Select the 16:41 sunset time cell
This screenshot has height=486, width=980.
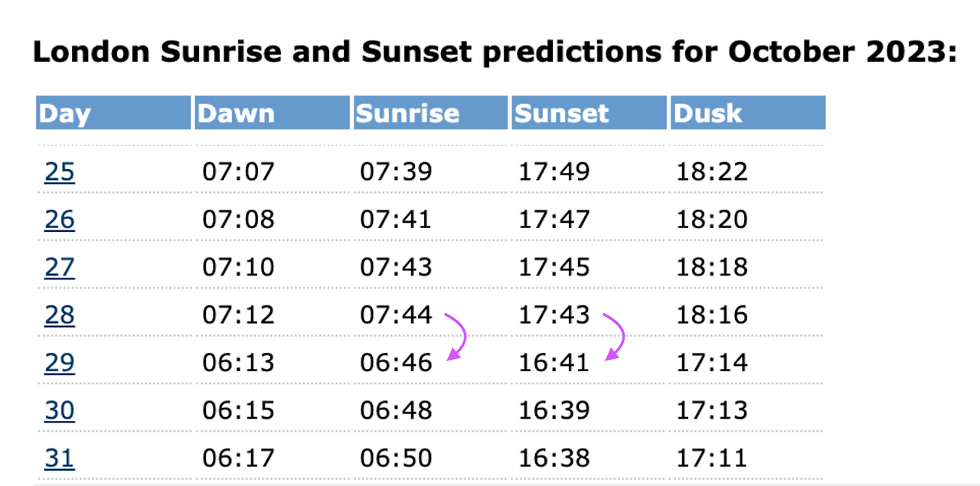[x=554, y=363]
